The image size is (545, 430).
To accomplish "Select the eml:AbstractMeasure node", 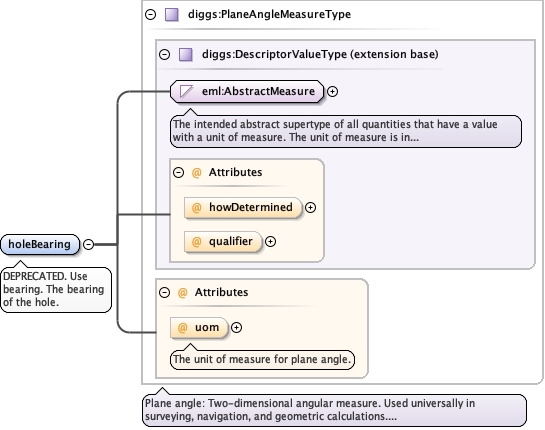I will (247, 91).
